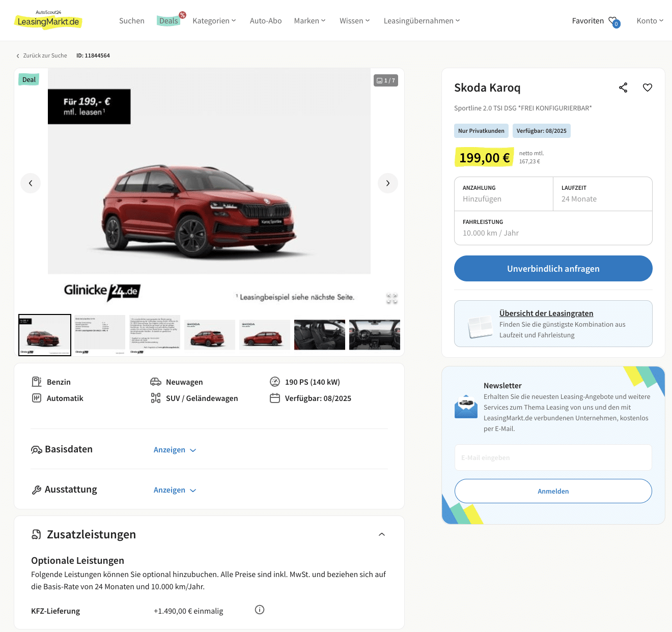Click the newsletter envelope icon
Screen dimensions: 672x632
(466, 407)
